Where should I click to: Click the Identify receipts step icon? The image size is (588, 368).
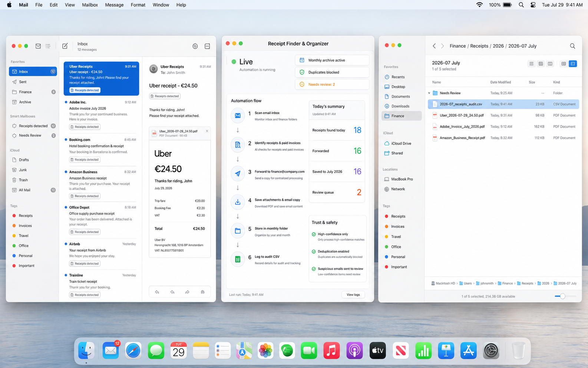(238, 145)
